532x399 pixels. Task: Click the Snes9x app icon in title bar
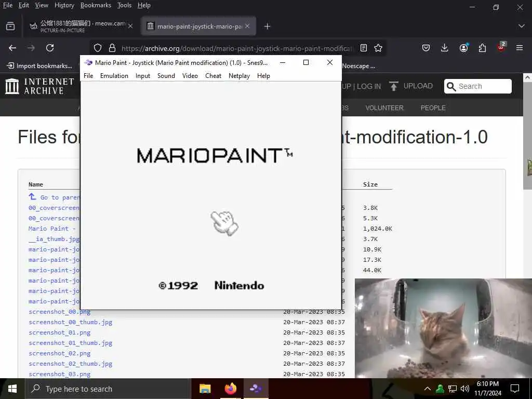88,62
